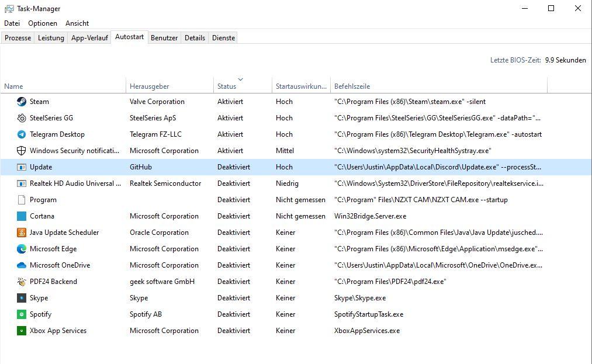Select the Program row name
This screenshot has height=364, width=592.
click(43, 200)
